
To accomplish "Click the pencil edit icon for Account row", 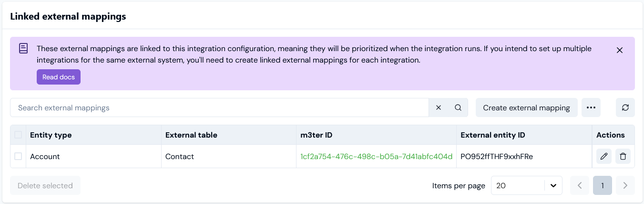I will coord(604,156).
